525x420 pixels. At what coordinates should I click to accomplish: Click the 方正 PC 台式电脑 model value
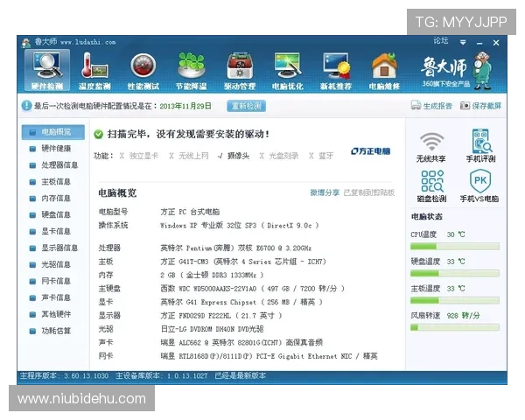pyautogui.click(x=190, y=212)
